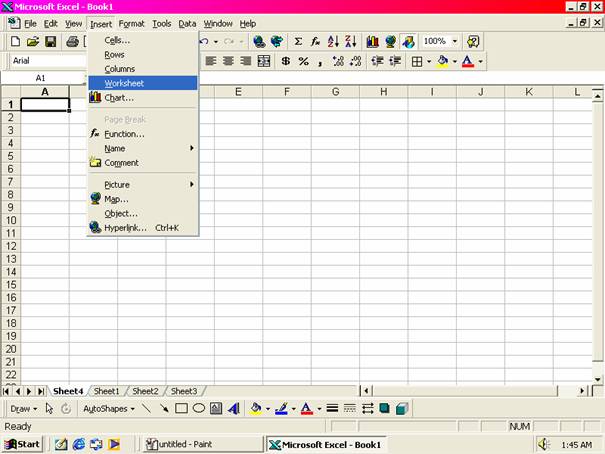Open the Zoom percentage dropdown
Image resolution: width=605 pixels, height=454 pixels.
[455, 42]
